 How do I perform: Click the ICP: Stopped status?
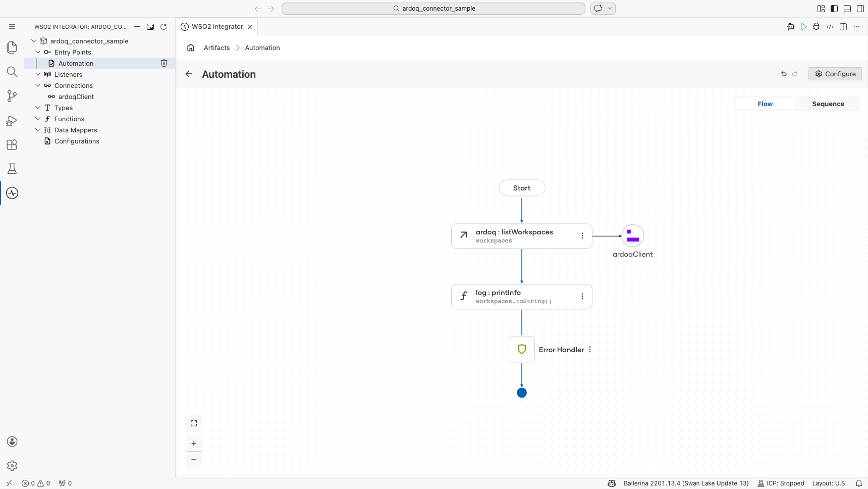pos(781,483)
